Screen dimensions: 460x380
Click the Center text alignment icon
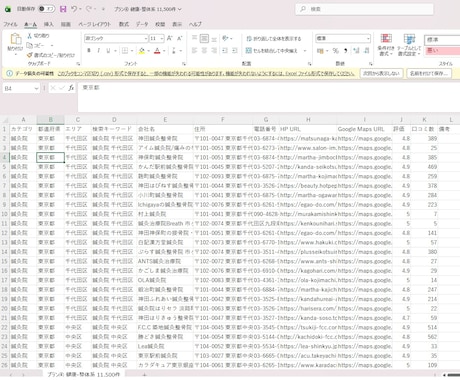click(204, 51)
